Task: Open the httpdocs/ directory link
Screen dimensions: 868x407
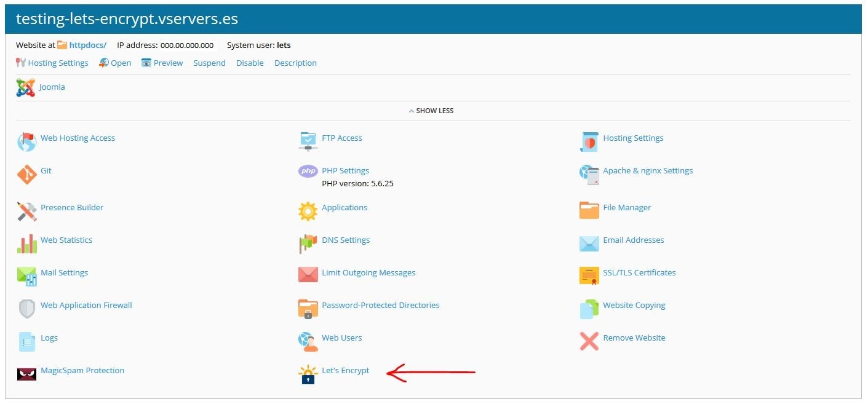Action: 88,45
